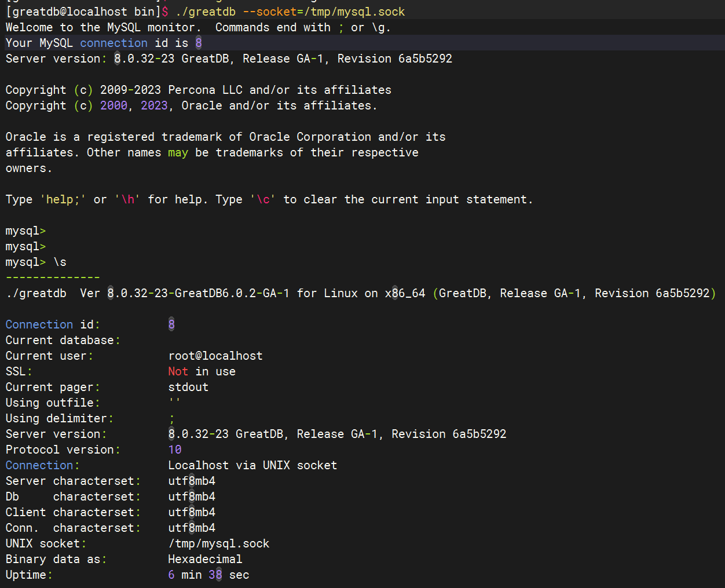This screenshot has width=725, height=588.
Task: Click 'Oracle is a registered trademark' line
Action: (226, 137)
